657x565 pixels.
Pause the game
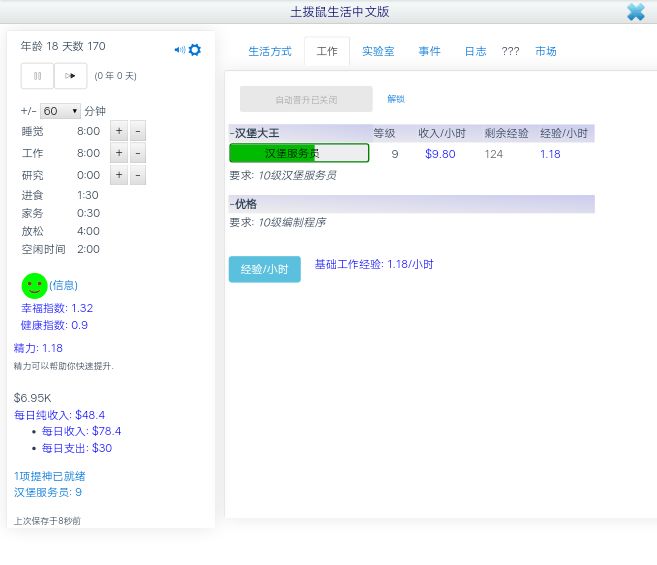38,76
